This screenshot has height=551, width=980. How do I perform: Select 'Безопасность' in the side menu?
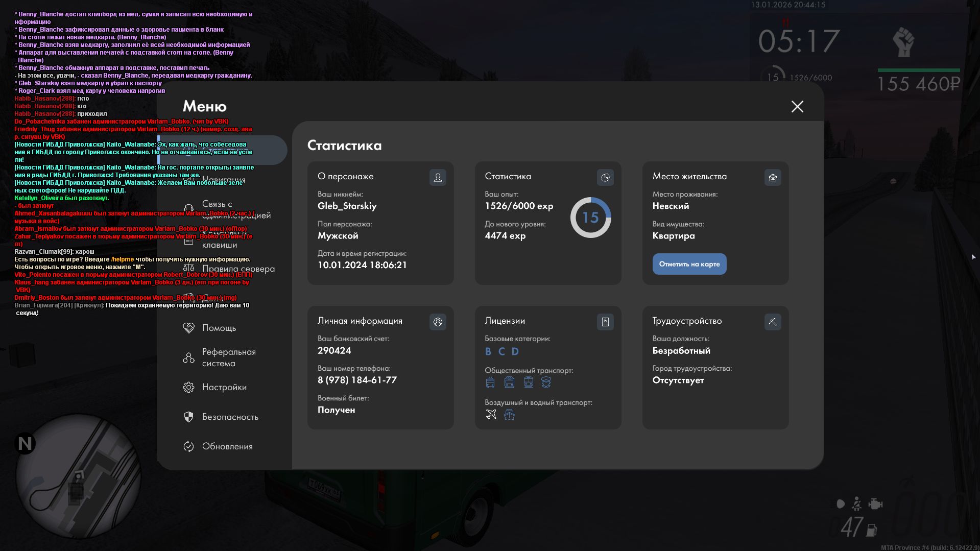[230, 417]
